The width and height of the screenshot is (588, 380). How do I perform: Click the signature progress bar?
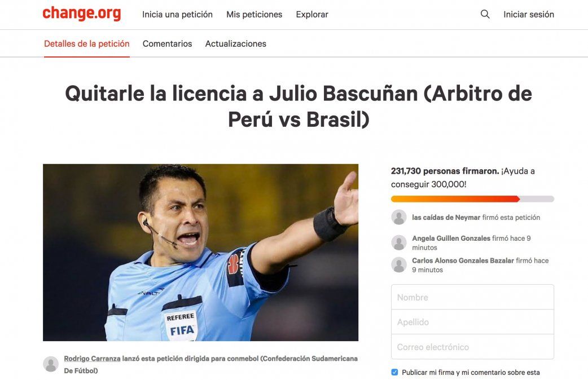472,199
